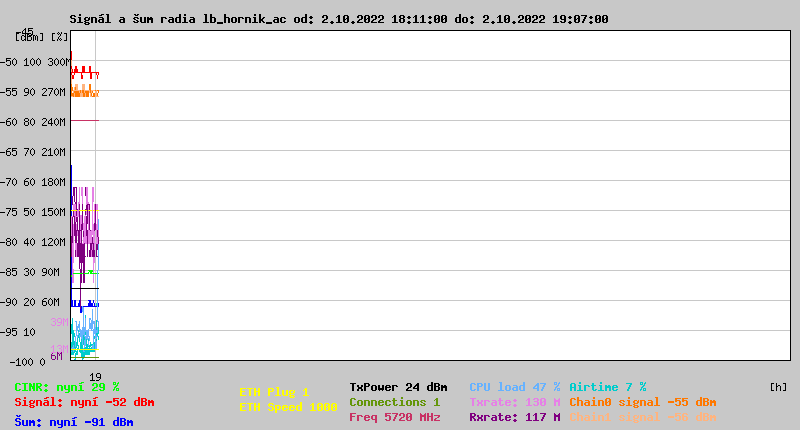Screen dimensions: 800x430
Task: Click the '-95' dBm axis label
Action: 9,333
